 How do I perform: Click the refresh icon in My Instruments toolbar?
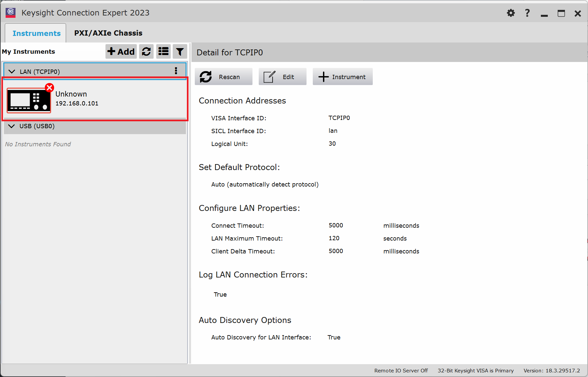click(x=146, y=52)
